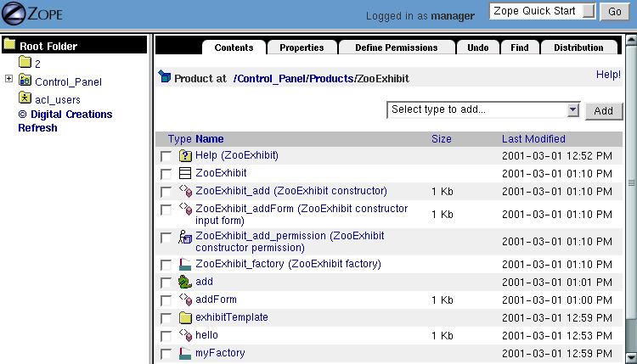Sort the list by Last Modified
Screen dimensions: 637x364
coord(533,139)
